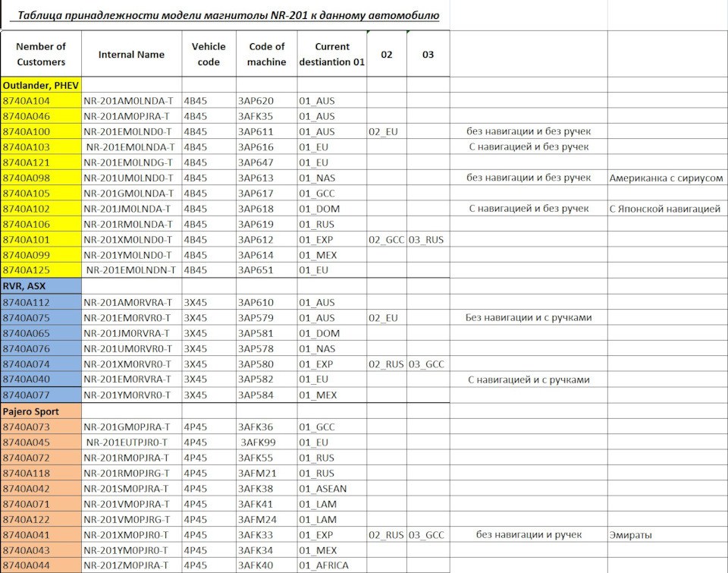Viewport: 728px width, 573px height.
Task: Click part number cell 8740A105
Action: click(x=41, y=193)
